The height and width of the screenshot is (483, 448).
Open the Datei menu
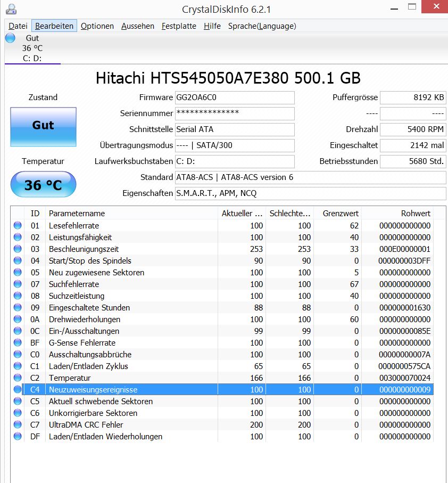coord(18,26)
